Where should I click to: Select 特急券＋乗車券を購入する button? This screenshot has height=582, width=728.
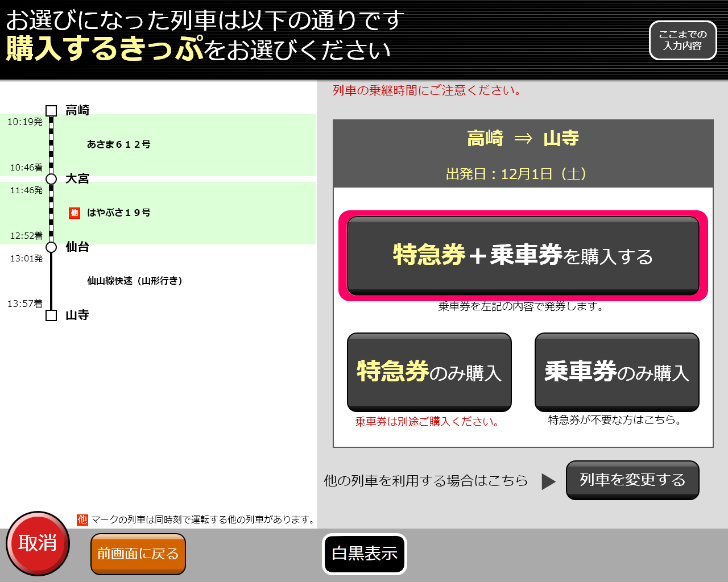[523, 256]
